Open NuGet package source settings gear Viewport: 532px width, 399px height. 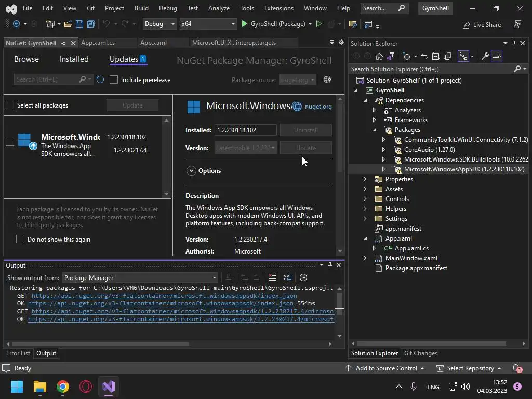(327, 79)
